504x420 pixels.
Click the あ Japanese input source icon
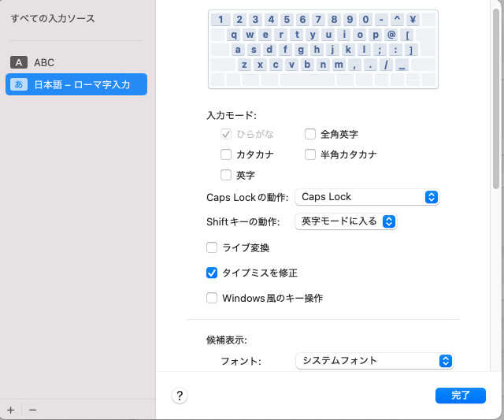pos(20,84)
